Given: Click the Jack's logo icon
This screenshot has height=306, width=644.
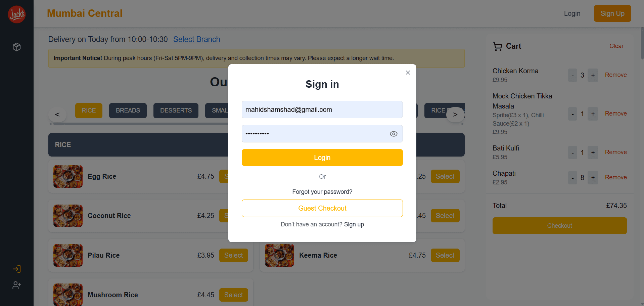Looking at the screenshot, I should [17, 14].
